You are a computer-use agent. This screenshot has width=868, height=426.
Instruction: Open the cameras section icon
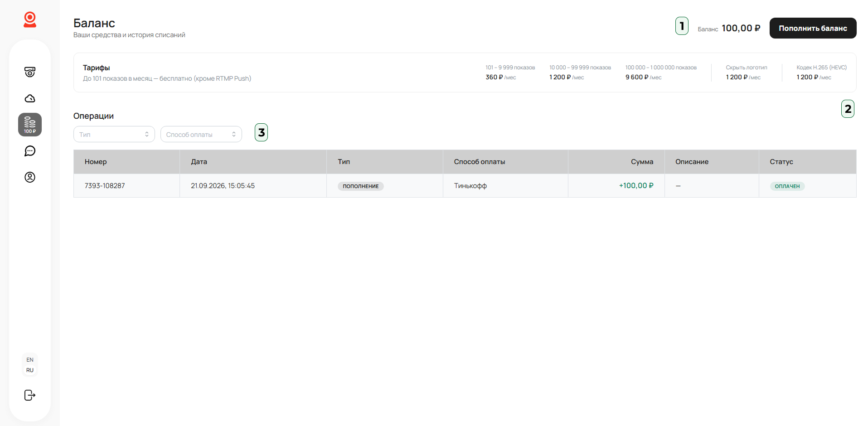coord(30,72)
